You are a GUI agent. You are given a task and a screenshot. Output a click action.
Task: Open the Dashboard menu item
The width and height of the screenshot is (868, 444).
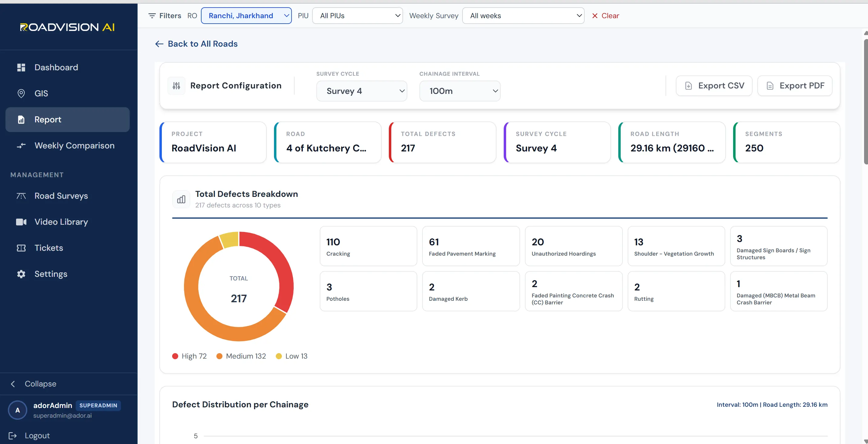(67, 67)
